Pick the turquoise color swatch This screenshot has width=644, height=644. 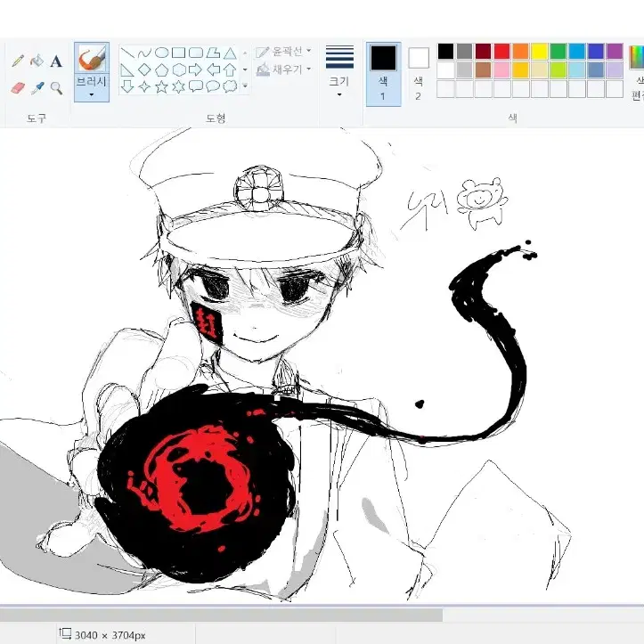click(577, 52)
